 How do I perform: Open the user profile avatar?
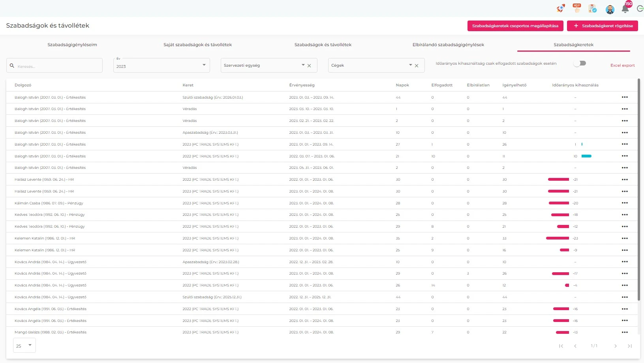tap(610, 9)
